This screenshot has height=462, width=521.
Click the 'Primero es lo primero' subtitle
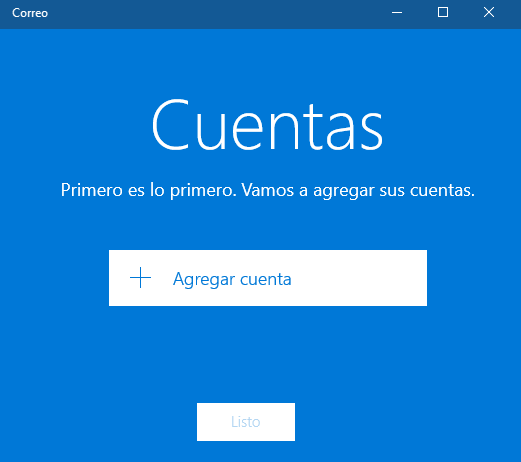point(267,191)
